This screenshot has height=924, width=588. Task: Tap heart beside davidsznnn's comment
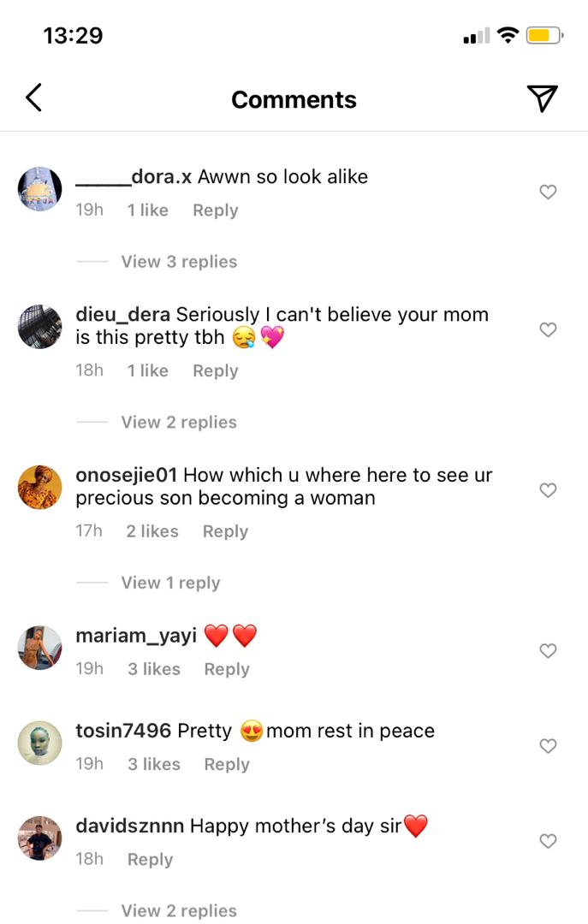548,842
